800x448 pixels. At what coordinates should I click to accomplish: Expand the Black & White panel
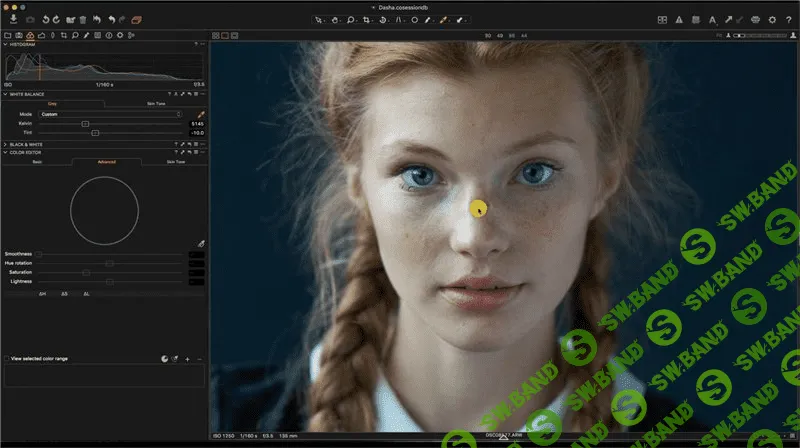point(5,144)
